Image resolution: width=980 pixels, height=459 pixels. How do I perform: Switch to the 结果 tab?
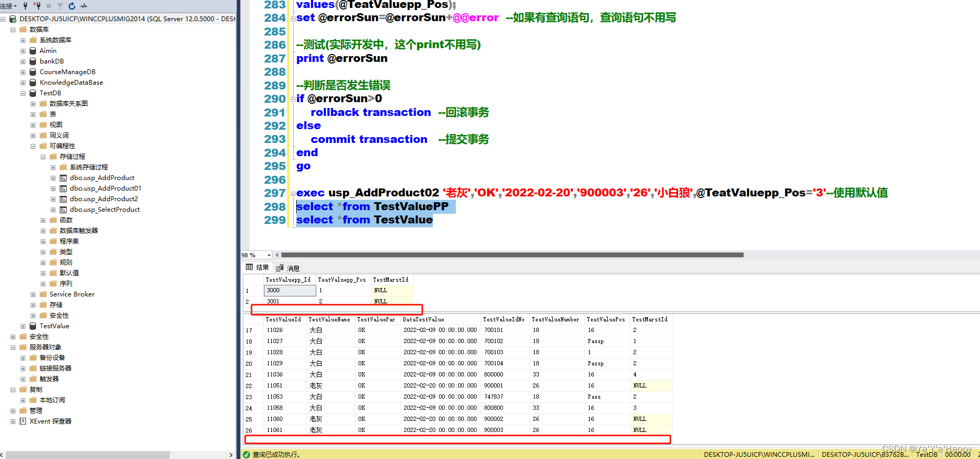coord(258,267)
